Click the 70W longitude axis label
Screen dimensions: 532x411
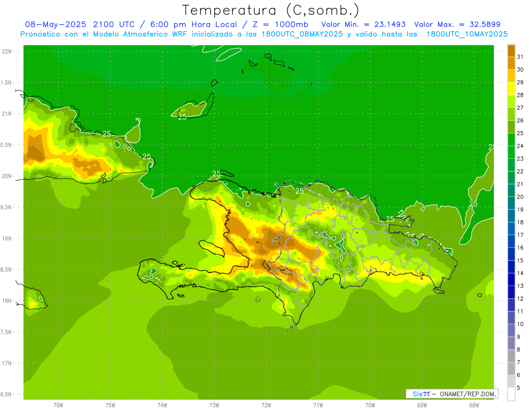pos(370,405)
